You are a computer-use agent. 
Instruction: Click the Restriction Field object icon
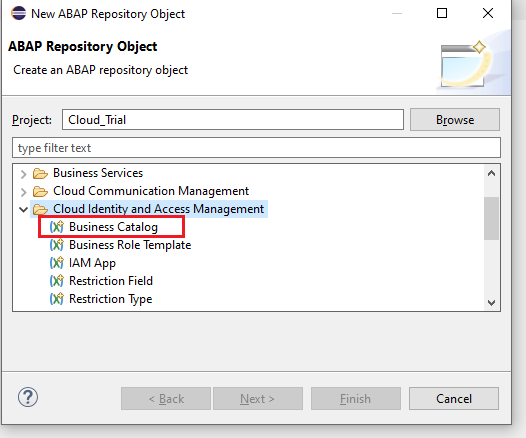pyautogui.click(x=57, y=281)
